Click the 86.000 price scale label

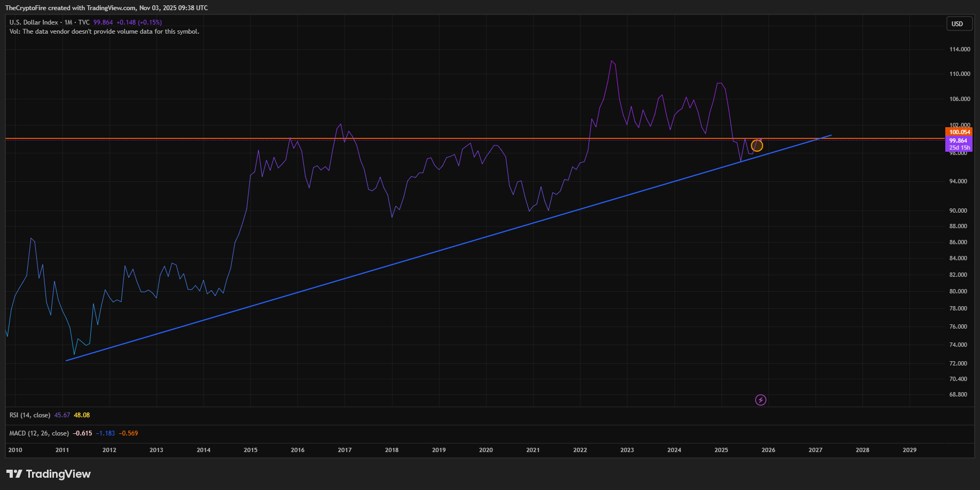(x=958, y=242)
